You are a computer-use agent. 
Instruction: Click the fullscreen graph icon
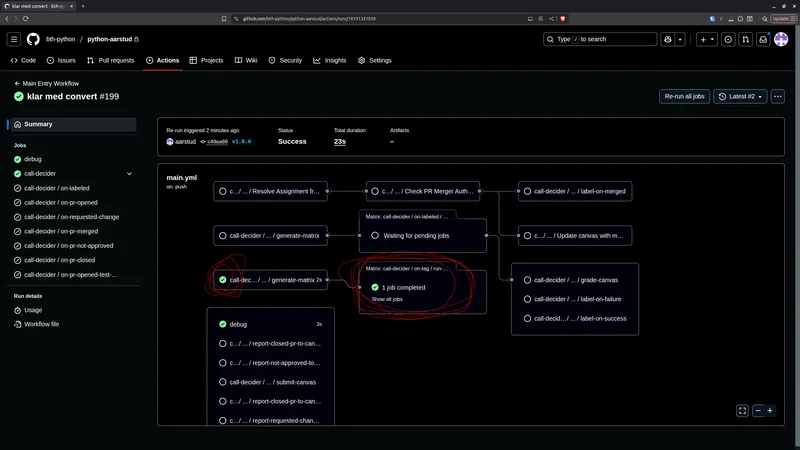click(x=742, y=410)
